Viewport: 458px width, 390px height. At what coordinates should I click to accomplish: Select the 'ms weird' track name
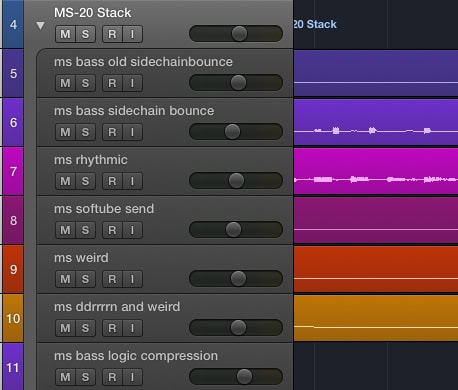[81, 258]
